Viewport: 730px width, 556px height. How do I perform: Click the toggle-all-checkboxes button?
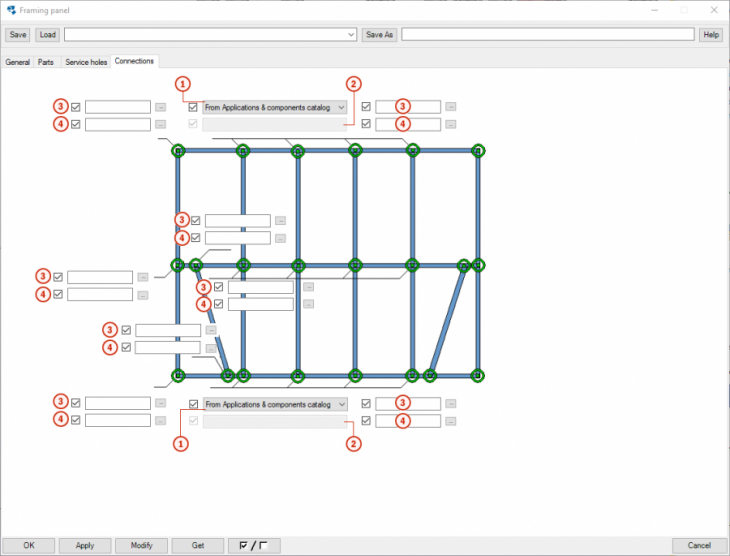pyautogui.click(x=254, y=545)
